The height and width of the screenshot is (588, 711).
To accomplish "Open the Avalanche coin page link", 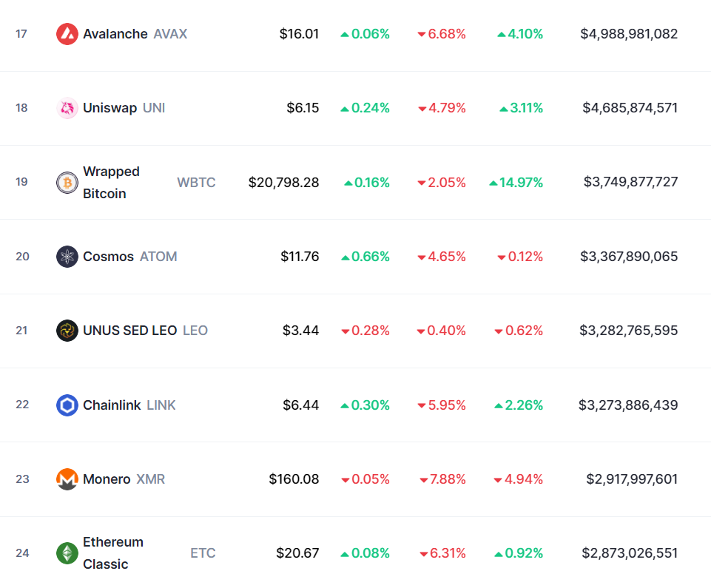I will click(x=115, y=34).
